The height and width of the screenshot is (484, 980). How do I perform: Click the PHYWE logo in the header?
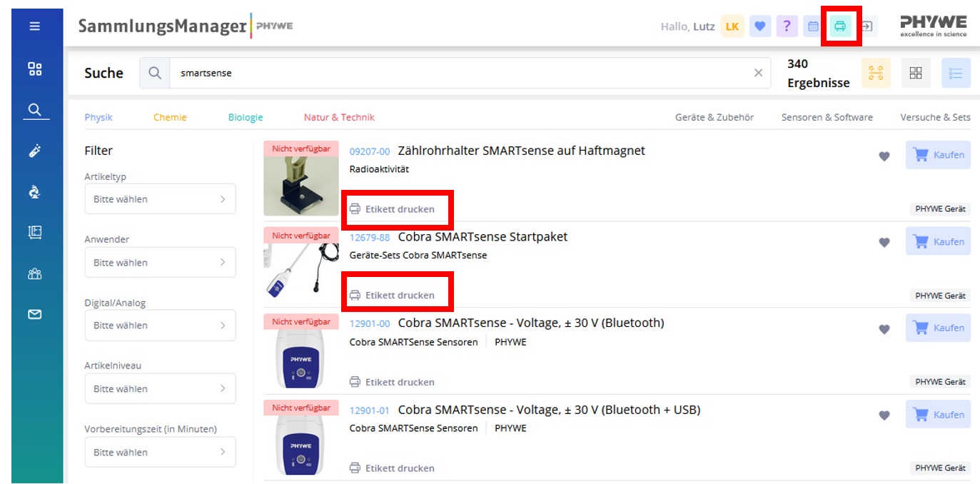click(x=934, y=26)
